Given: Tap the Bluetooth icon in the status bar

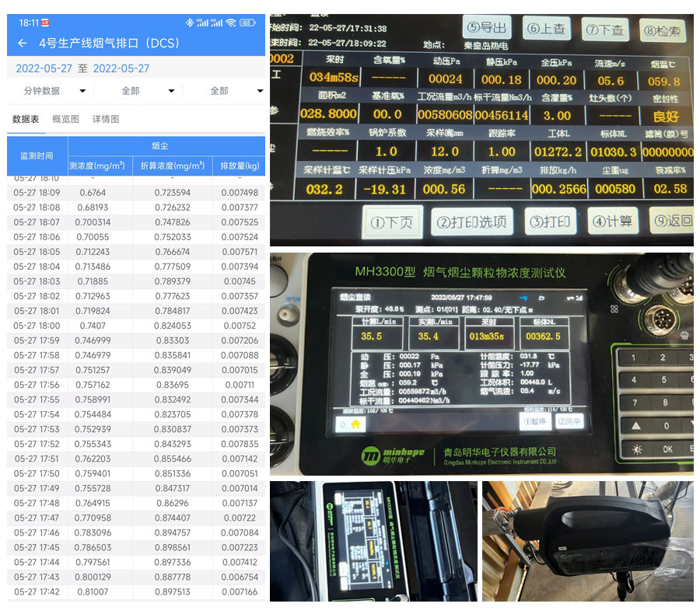Looking at the screenshot, I should pos(189,23).
